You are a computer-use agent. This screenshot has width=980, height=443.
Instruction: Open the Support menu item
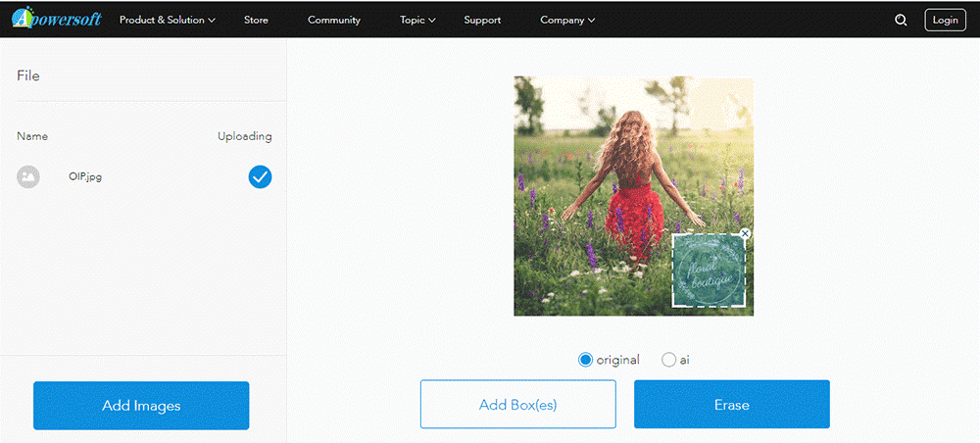pyautogui.click(x=482, y=20)
